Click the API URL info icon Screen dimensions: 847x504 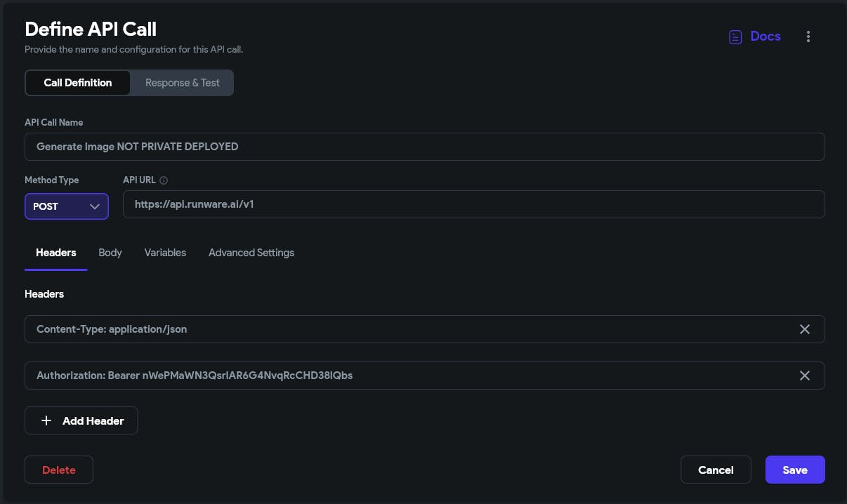(x=164, y=180)
